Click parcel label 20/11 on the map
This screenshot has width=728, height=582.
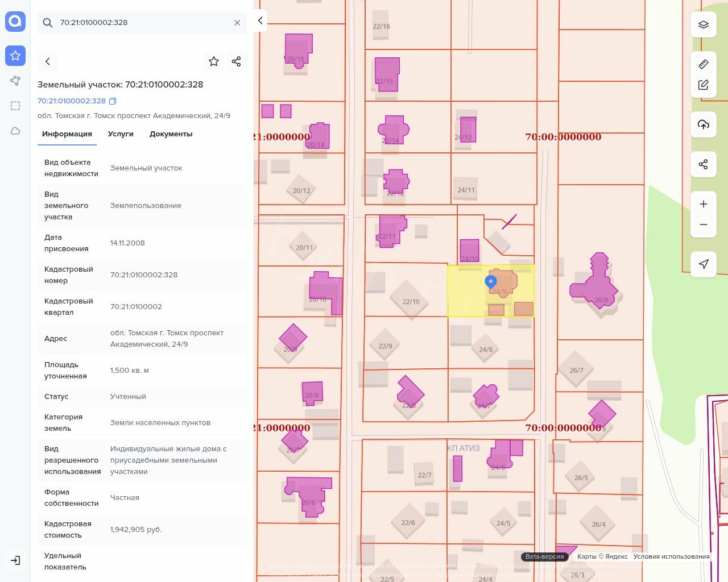point(304,247)
